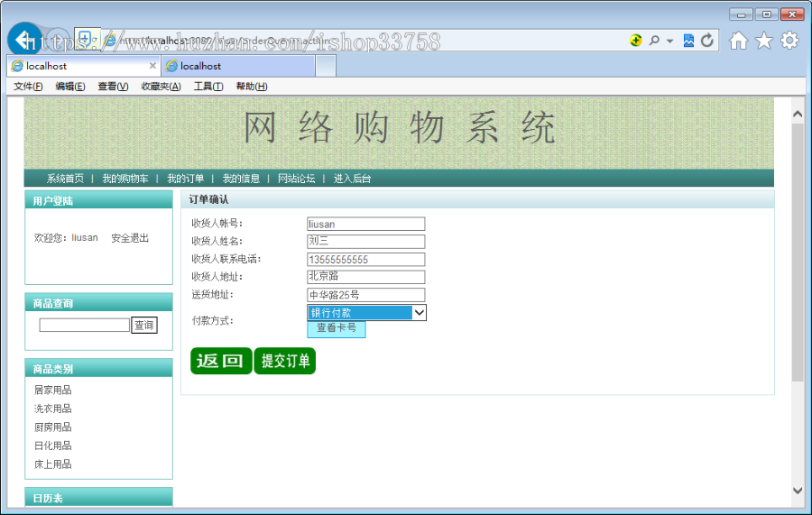Image resolution: width=812 pixels, height=515 pixels.
Task: Click the 查询 search button
Action: click(x=144, y=325)
